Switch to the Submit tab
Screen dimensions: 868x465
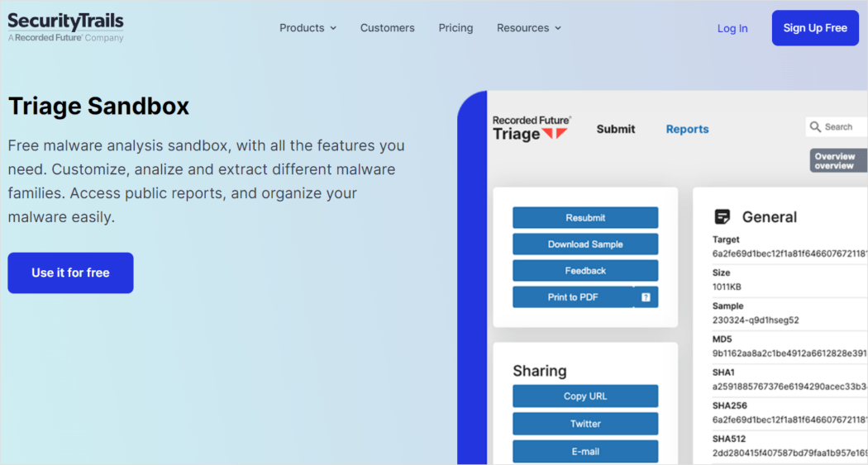coord(616,129)
